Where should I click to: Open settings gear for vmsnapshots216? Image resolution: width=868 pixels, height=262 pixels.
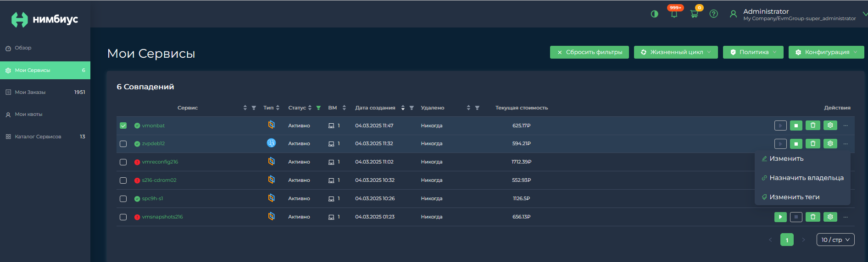coord(830,217)
